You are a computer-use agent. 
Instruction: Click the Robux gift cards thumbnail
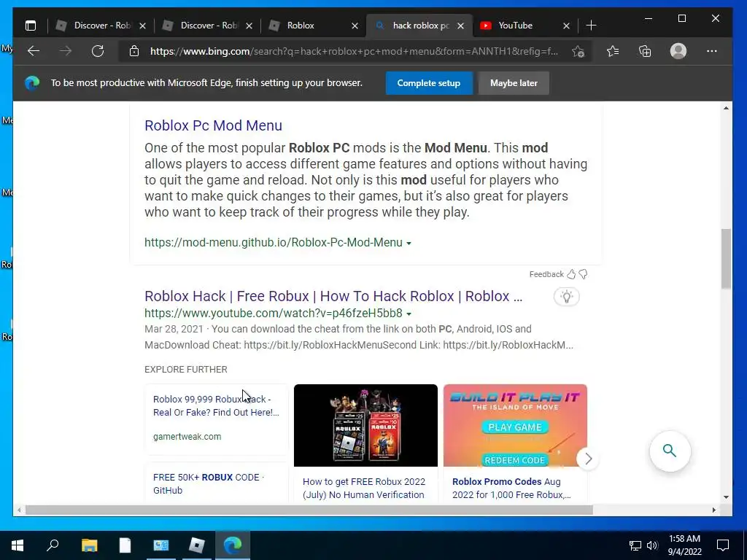[365, 425]
